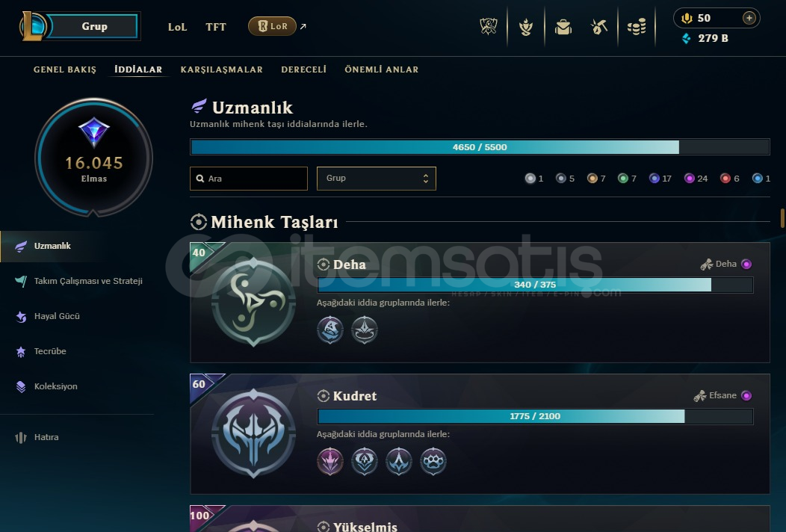Filter challenges by the purple rank showing 24
This screenshot has width=786, height=532.
point(696,179)
